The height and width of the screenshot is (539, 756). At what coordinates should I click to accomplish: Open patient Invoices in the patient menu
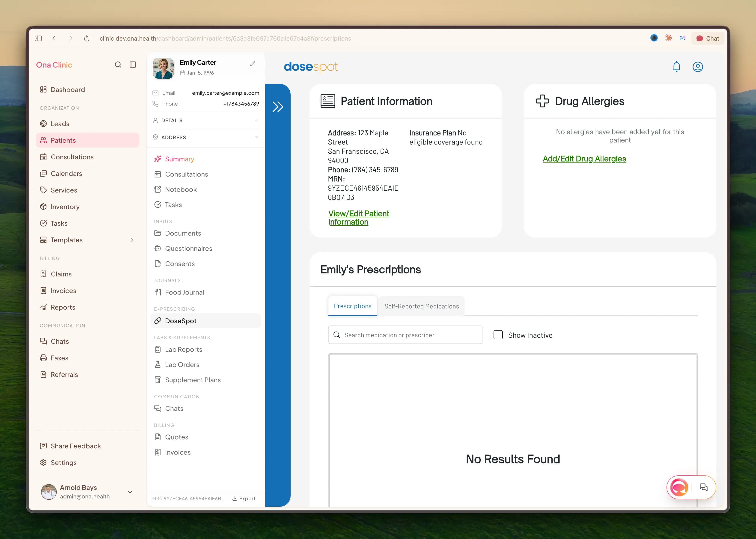point(205,452)
